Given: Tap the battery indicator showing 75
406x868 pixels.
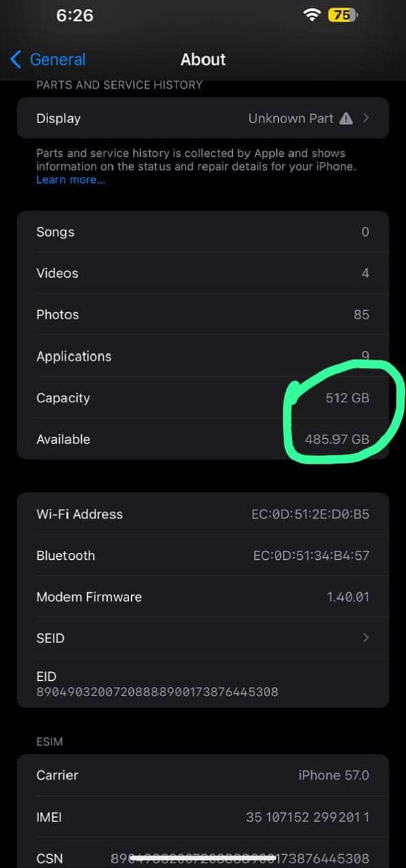Looking at the screenshot, I should click(x=343, y=15).
